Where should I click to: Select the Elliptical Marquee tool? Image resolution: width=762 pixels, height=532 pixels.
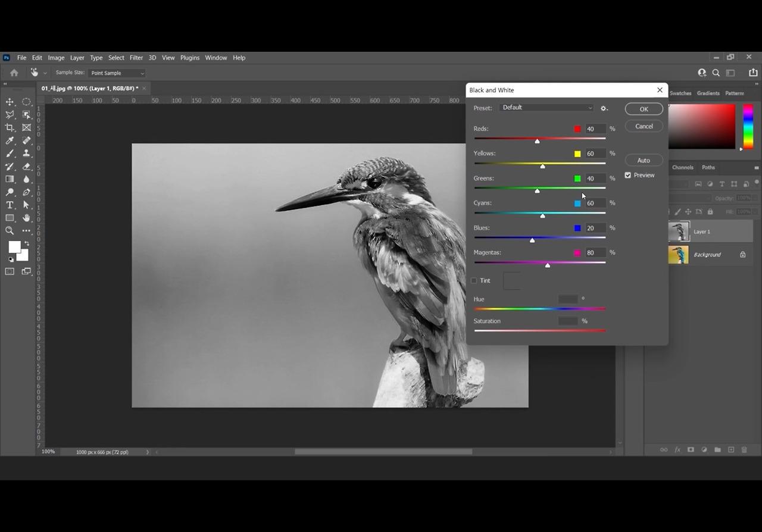coord(27,102)
